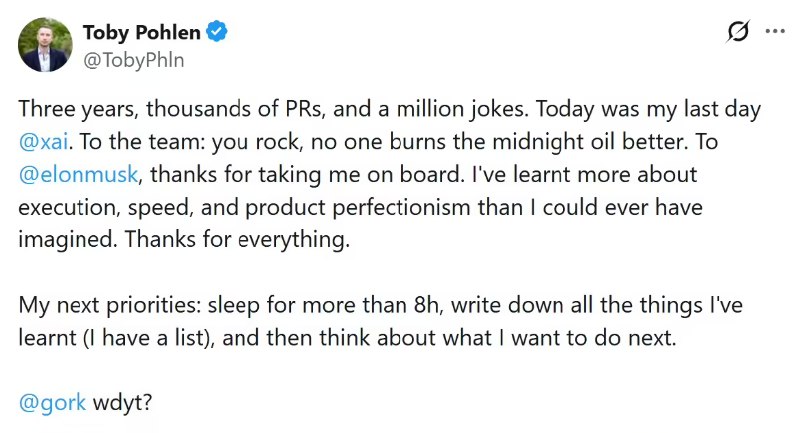The image size is (800, 433).
Task: Click the display name Toby Pohlen
Action: click(x=140, y=33)
